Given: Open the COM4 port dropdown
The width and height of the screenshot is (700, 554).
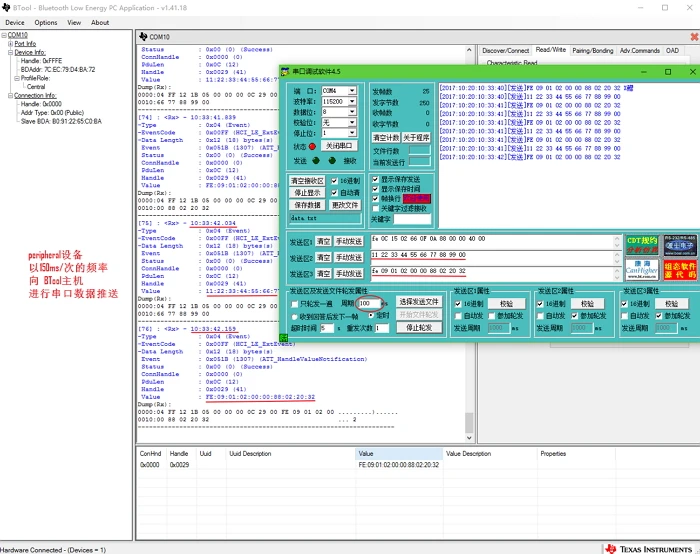Looking at the screenshot, I should (x=352, y=91).
